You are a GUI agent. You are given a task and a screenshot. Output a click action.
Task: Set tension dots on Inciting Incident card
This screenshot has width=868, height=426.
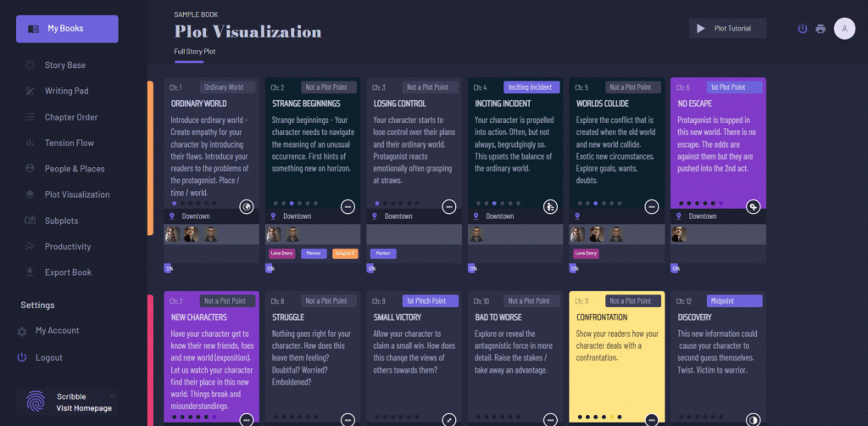pos(498,204)
